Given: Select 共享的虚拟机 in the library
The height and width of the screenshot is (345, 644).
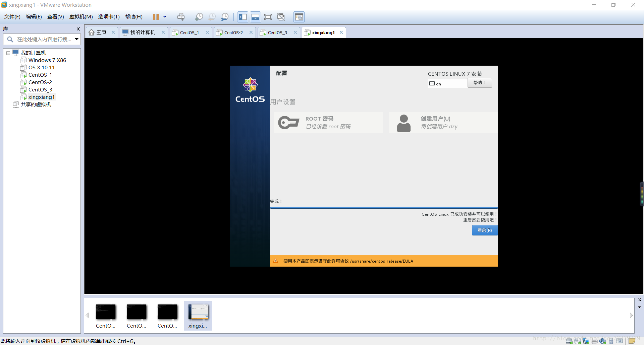Looking at the screenshot, I should (36, 105).
